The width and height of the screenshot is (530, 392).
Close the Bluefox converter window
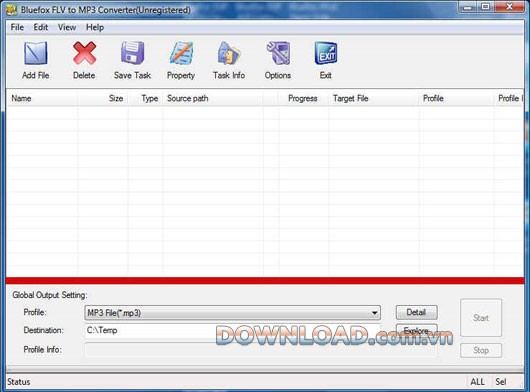click(509, 7)
